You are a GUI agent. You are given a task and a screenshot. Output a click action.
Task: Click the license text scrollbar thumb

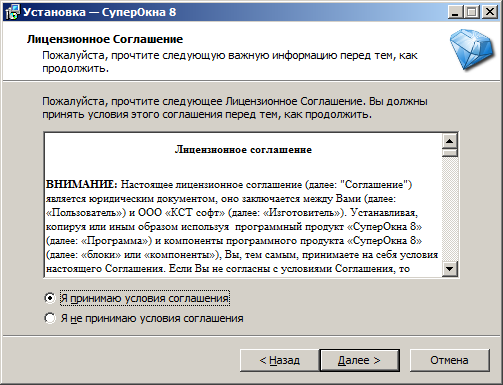[450, 153]
